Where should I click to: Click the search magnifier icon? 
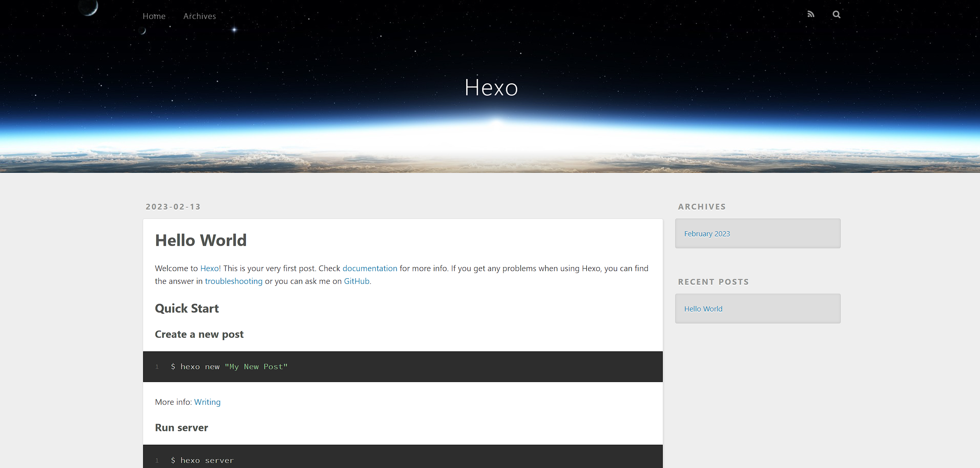click(837, 15)
